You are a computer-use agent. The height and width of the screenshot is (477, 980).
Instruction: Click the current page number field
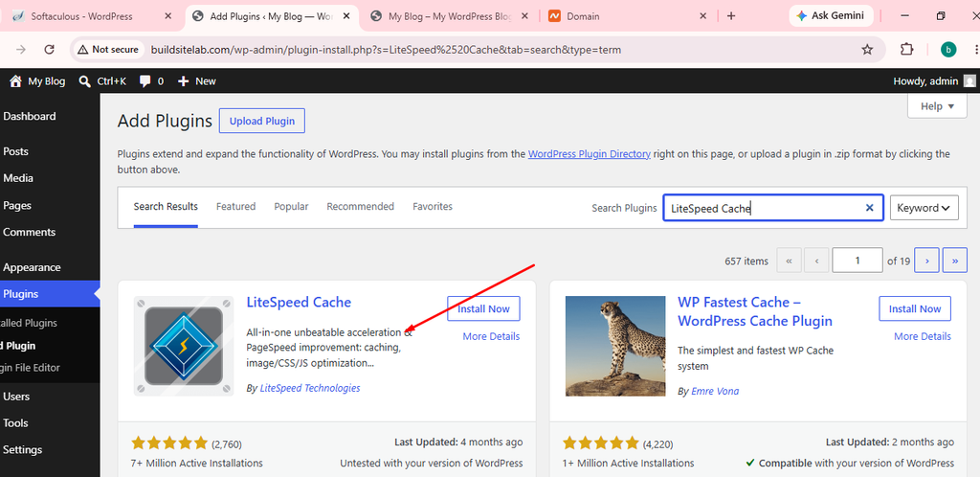tap(857, 261)
